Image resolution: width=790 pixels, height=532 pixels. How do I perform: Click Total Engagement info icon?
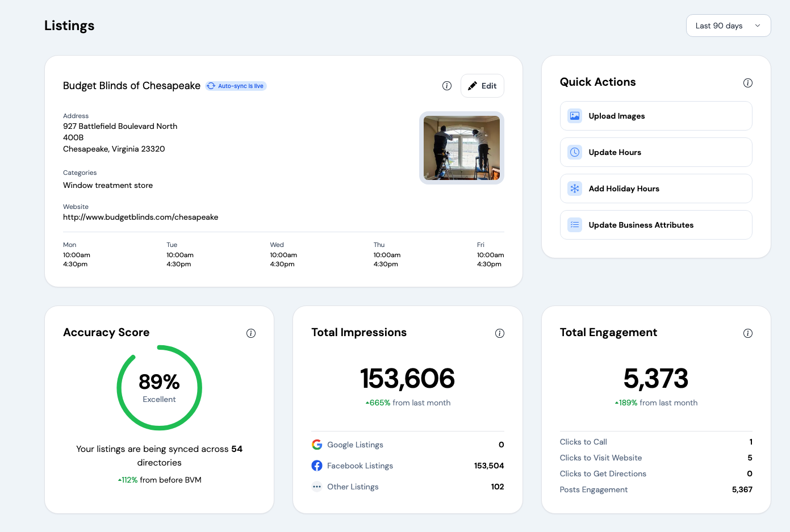(x=748, y=333)
